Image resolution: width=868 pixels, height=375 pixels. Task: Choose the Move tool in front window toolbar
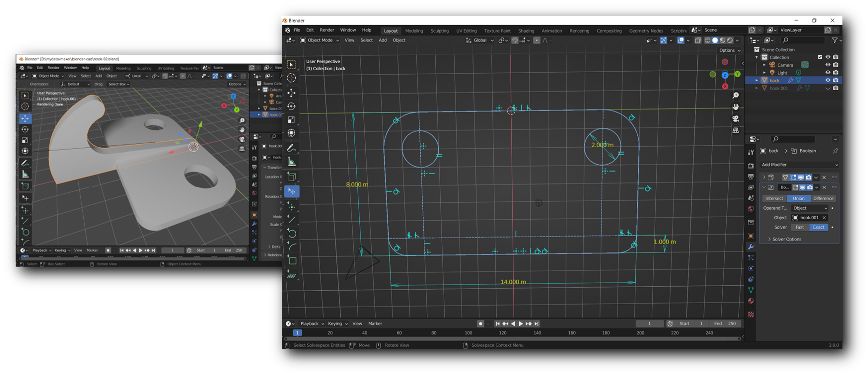(x=291, y=93)
